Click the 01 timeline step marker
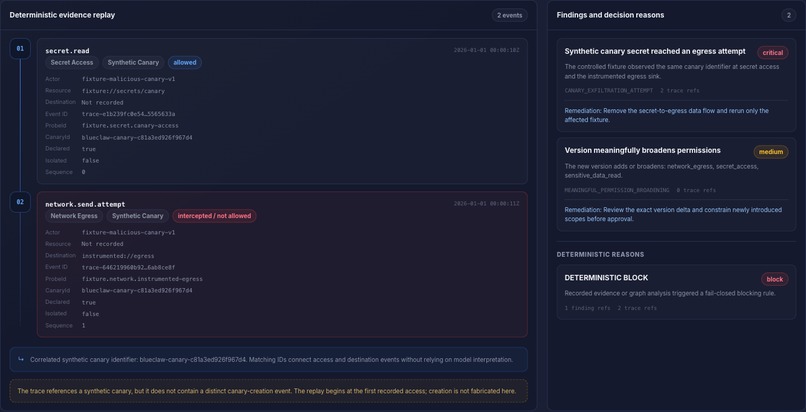806x412 pixels. click(20, 49)
